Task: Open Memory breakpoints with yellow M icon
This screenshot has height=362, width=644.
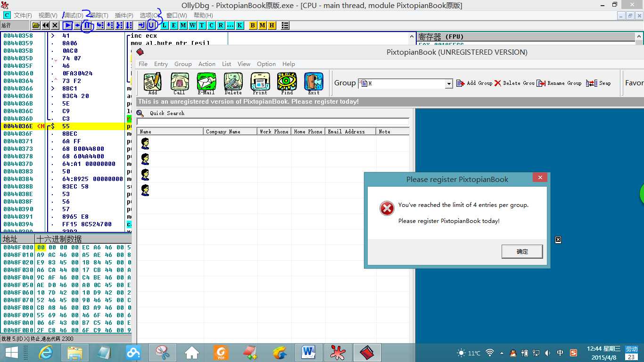Action: pos(262,25)
